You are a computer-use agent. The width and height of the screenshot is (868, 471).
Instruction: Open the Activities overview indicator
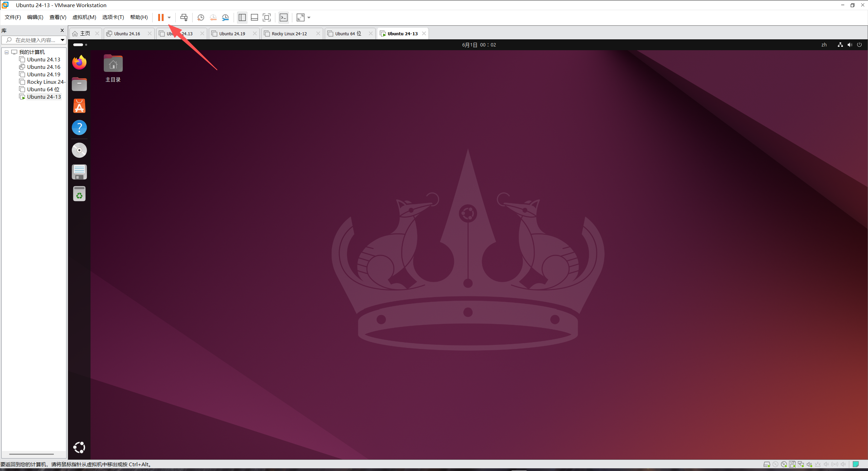(x=80, y=45)
